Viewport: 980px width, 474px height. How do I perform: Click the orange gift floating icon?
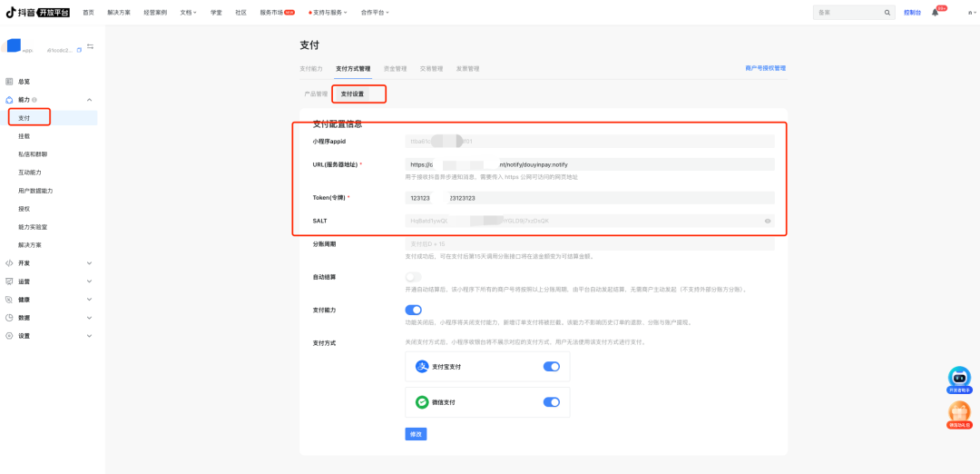[959, 413]
